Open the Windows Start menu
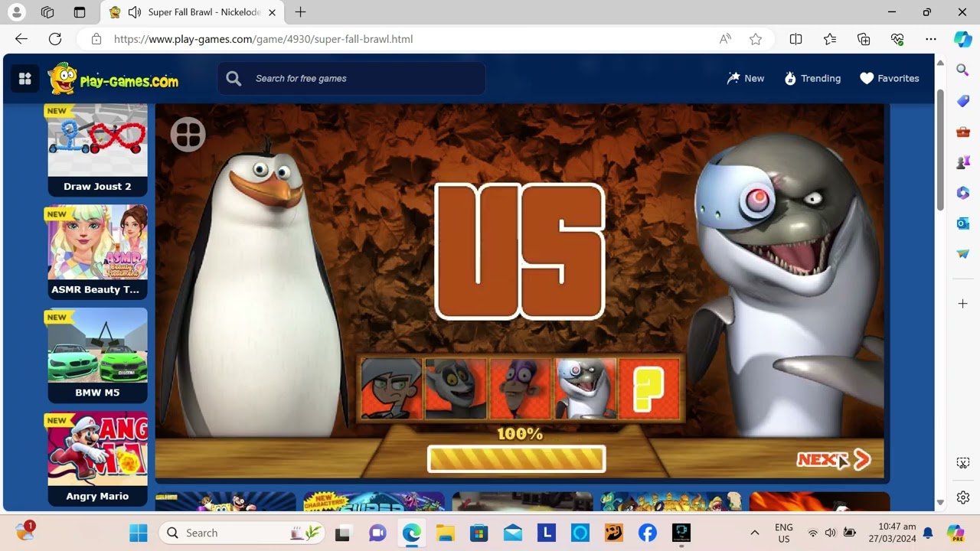The height and width of the screenshot is (551, 980). tap(139, 533)
